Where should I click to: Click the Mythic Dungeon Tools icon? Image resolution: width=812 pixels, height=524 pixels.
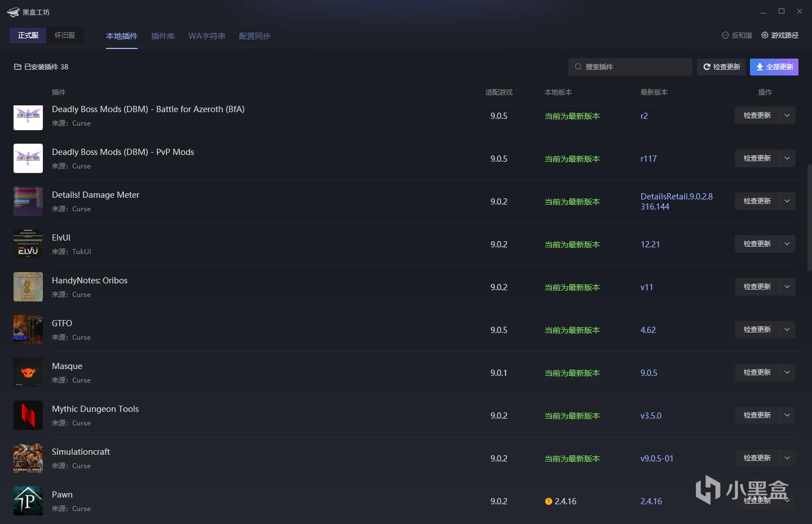pyautogui.click(x=28, y=415)
